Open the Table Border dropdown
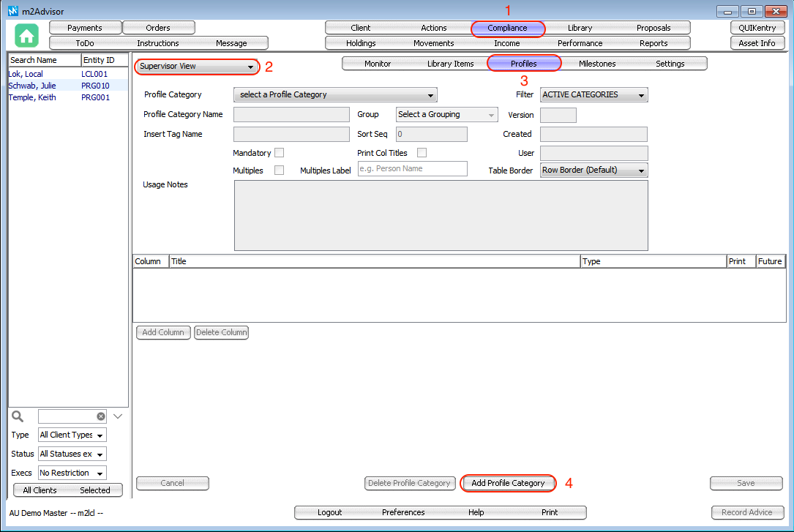The height and width of the screenshot is (532, 794). (x=593, y=171)
